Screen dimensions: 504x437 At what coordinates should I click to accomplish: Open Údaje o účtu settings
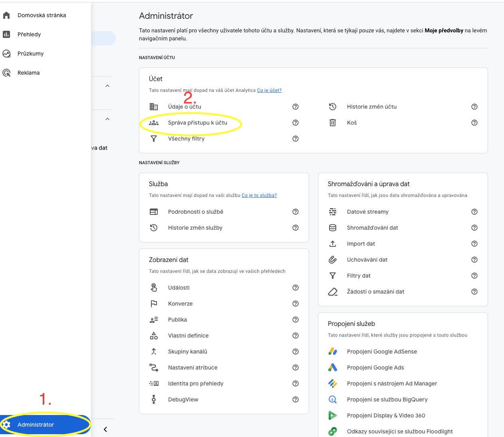point(185,107)
